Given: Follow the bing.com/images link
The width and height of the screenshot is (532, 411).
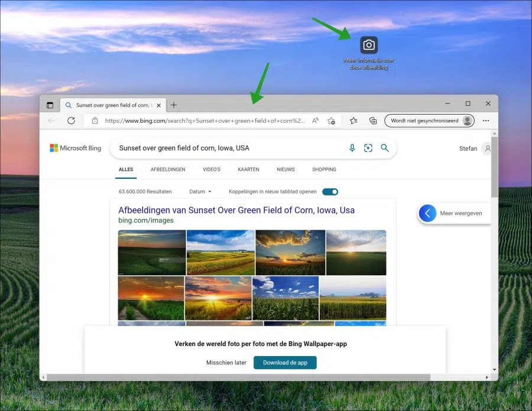Looking at the screenshot, I should pos(146,220).
